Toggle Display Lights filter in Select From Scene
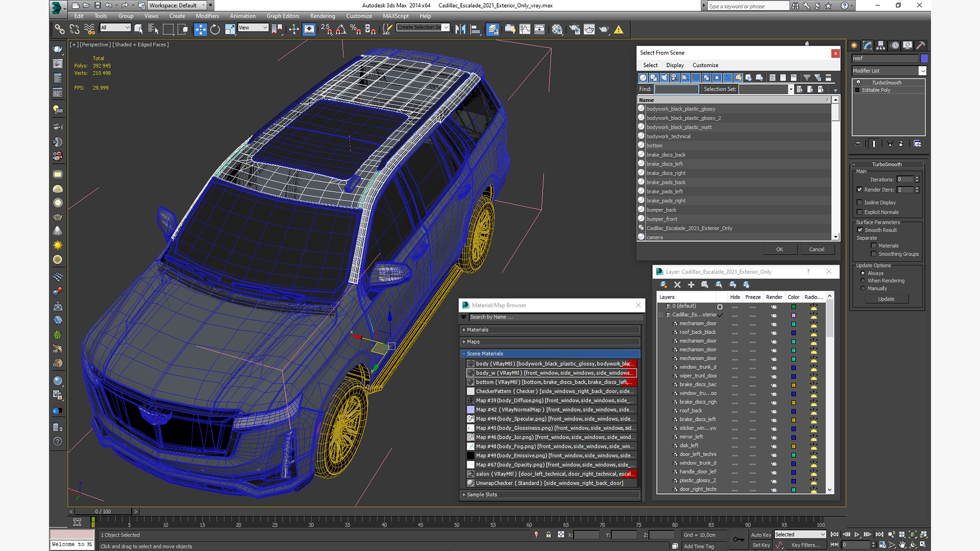Image resolution: width=980 pixels, height=551 pixels. click(664, 78)
